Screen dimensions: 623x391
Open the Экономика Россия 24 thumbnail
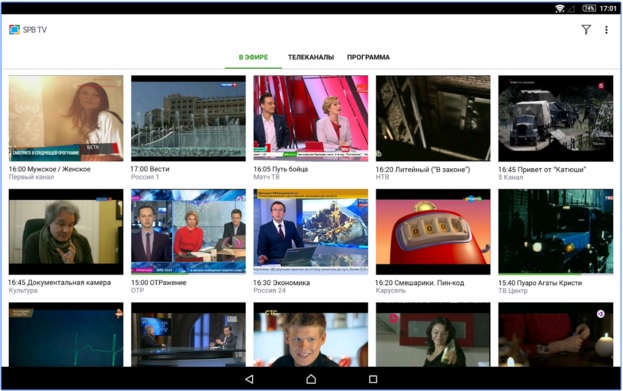pos(311,232)
